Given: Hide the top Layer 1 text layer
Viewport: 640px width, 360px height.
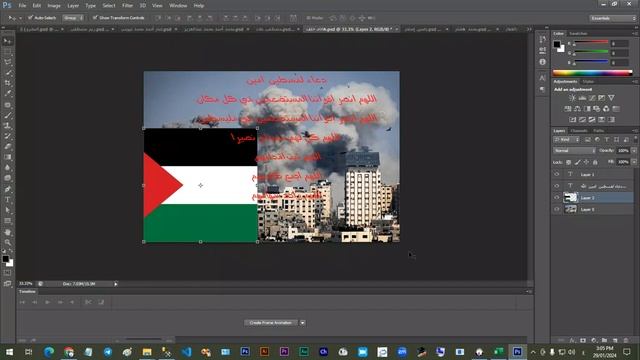Looking at the screenshot, I should tap(557, 174).
